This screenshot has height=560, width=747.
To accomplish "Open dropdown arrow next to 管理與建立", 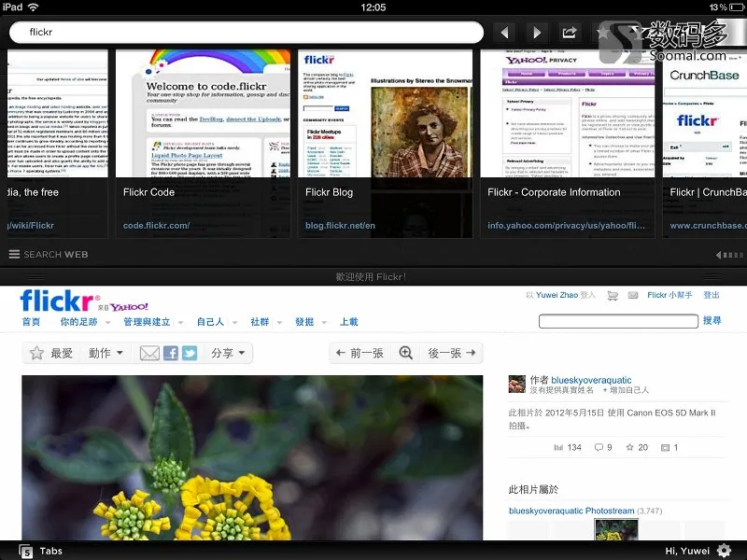I will pyautogui.click(x=180, y=322).
